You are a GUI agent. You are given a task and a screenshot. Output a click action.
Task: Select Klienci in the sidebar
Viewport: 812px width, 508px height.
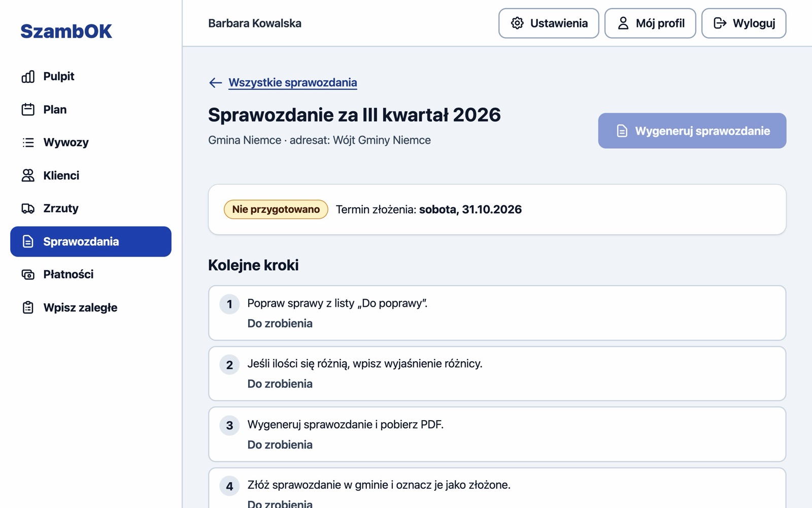click(91, 176)
